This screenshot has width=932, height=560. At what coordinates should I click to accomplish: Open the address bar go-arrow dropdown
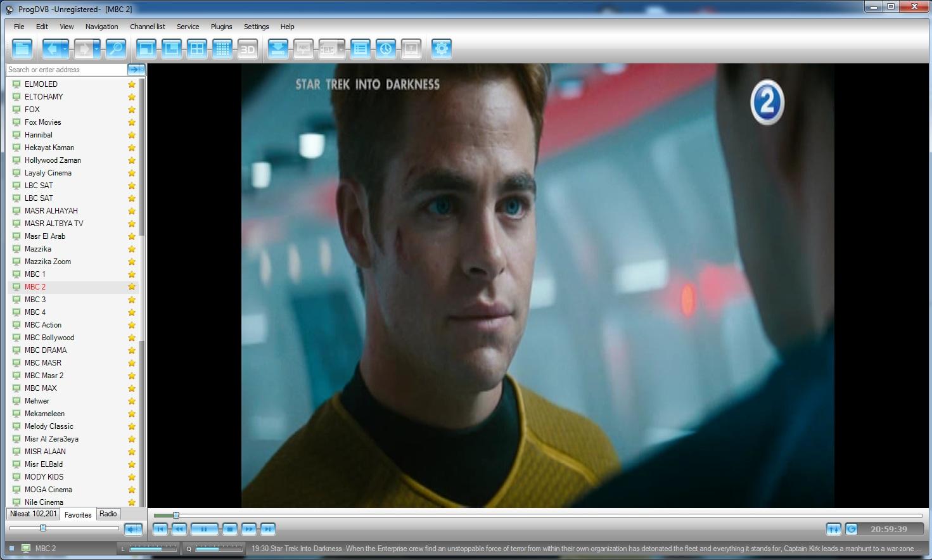142,70
